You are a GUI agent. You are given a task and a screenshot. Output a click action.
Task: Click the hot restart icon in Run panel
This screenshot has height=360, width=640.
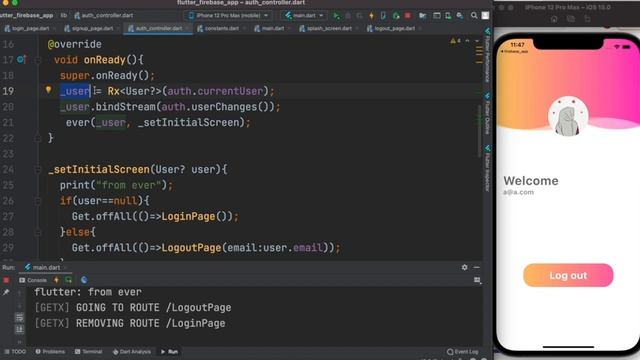pyautogui.click(x=69, y=280)
